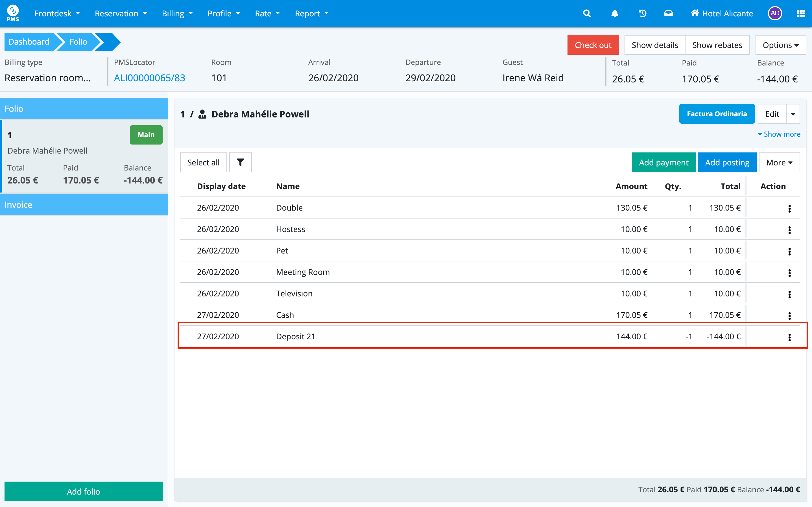Open the apps grid icon

(x=800, y=14)
